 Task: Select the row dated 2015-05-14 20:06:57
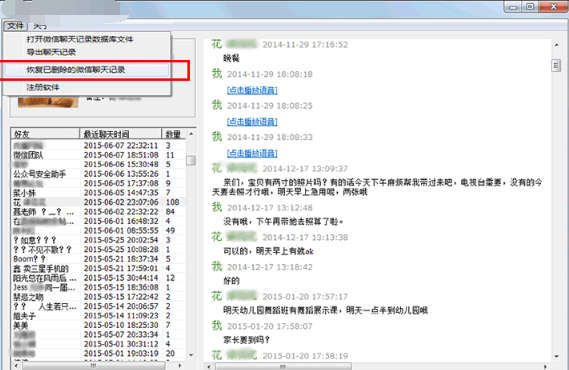coord(98,306)
